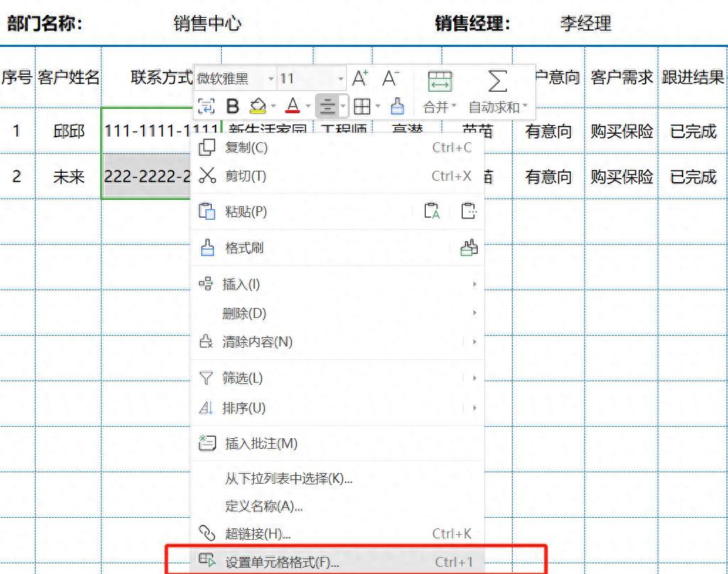Select the 序号 header cell
Image resolution: width=728 pixels, height=574 pixels.
17,77
